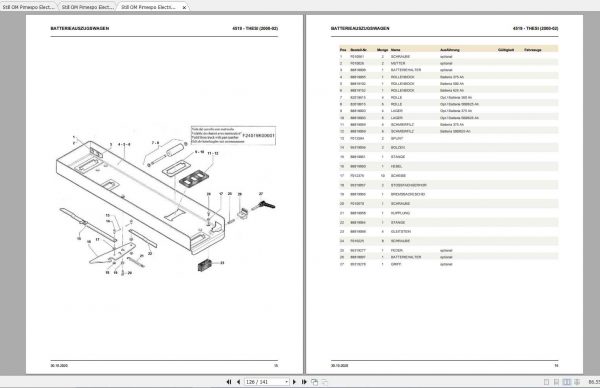Viewport: 600px width, 388px height.
Task: Select the SCHEIBE part name
Action: 398,176
